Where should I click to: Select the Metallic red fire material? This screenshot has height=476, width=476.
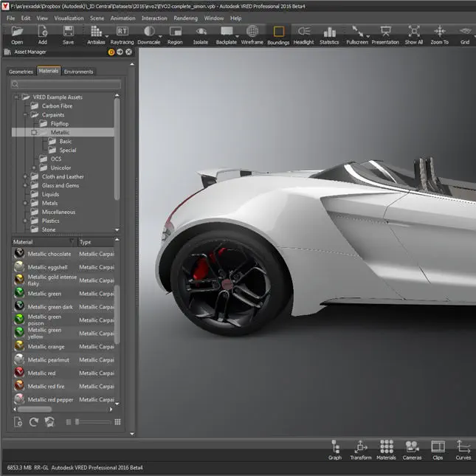coord(46,386)
